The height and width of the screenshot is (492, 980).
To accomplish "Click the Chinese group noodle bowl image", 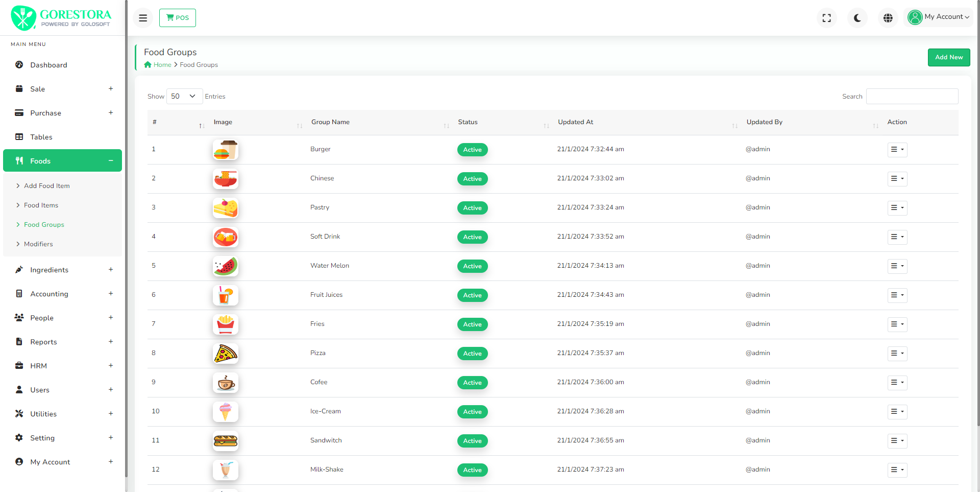I will click(x=226, y=179).
